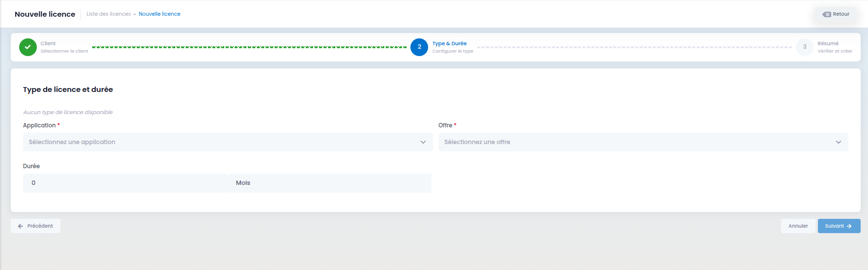868x270 pixels.
Task: Select the Résumé step label
Action: [828, 44]
